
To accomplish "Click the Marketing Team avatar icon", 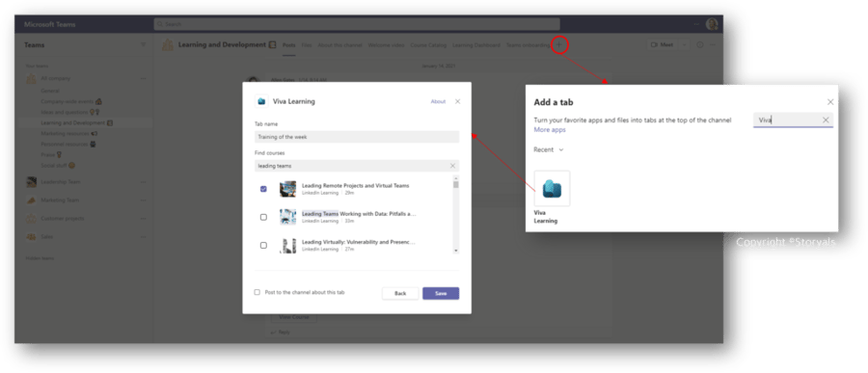I will (31, 200).
